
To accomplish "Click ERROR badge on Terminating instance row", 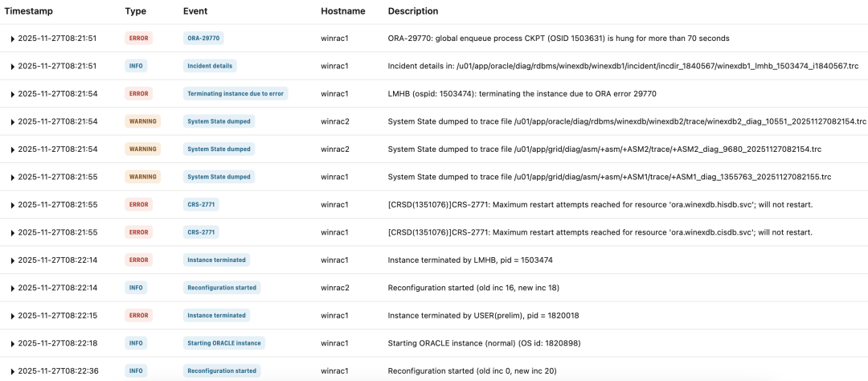I will [x=138, y=93].
